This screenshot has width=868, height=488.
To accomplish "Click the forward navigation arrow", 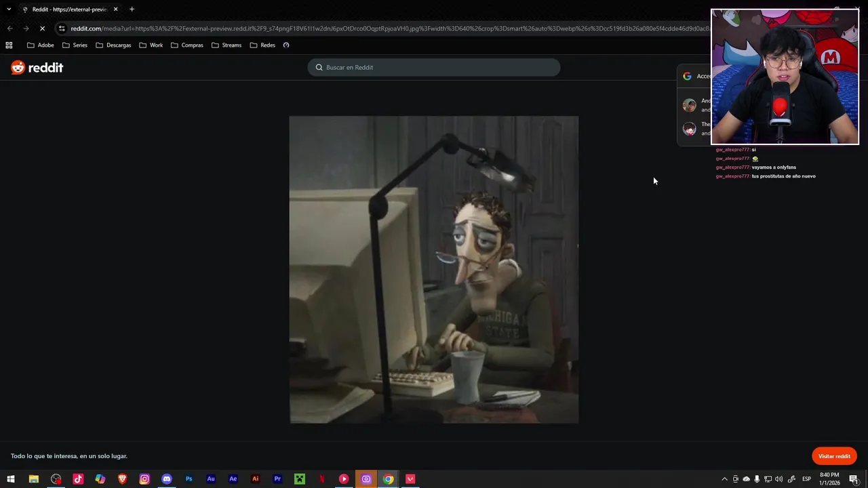I will click(26, 28).
